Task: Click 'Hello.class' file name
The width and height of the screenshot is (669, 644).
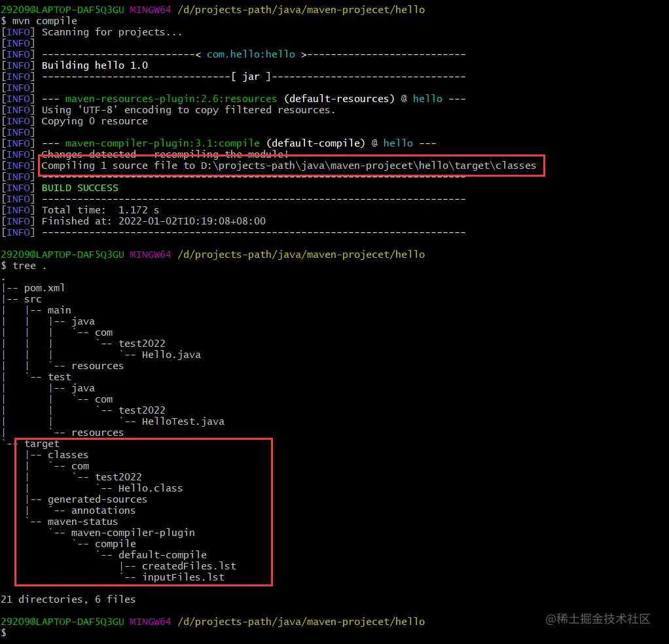Action: [x=150, y=488]
